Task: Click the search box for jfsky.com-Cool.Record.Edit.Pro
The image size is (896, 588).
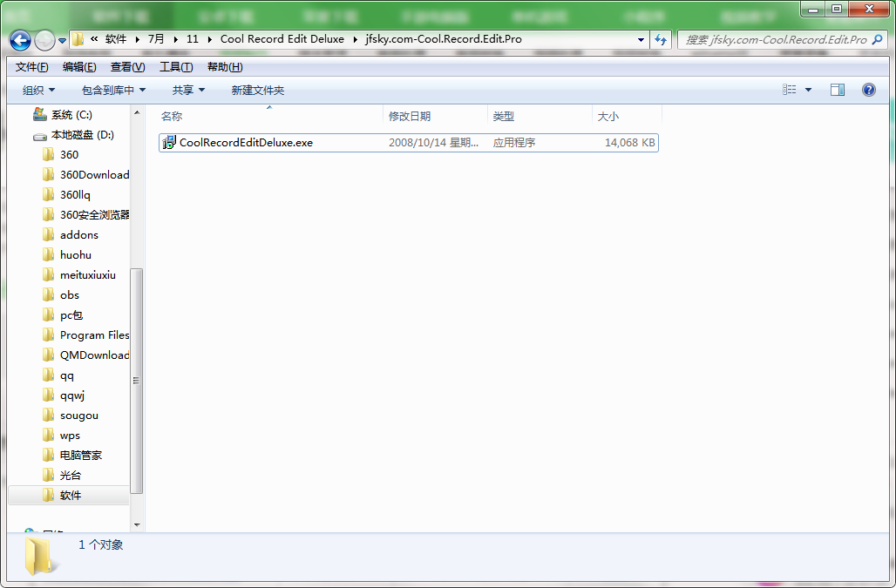Action: [x=774, y=39]
